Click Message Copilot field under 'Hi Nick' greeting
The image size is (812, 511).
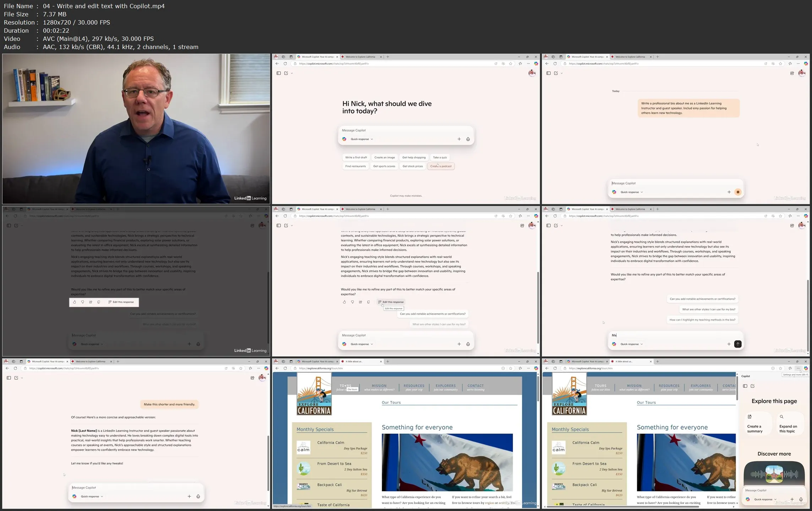pyautogui.click(x=406, y=130)
